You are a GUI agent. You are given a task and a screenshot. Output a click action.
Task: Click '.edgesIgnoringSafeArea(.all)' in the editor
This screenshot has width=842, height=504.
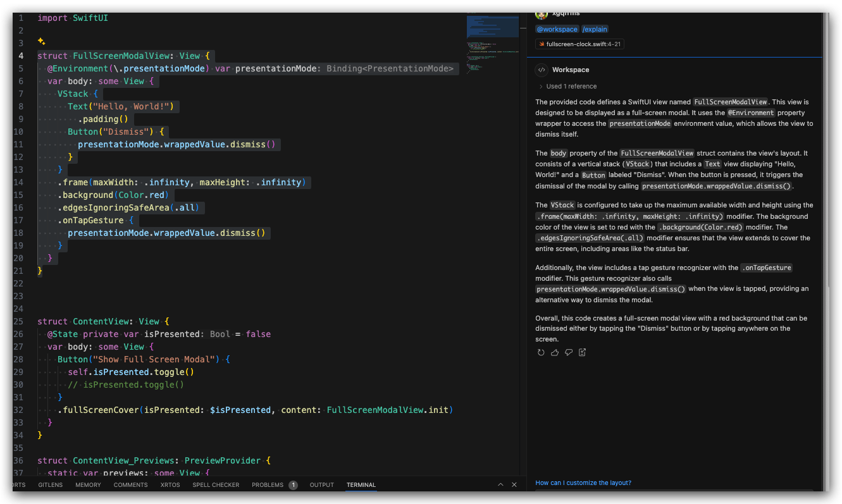point(128,207)
